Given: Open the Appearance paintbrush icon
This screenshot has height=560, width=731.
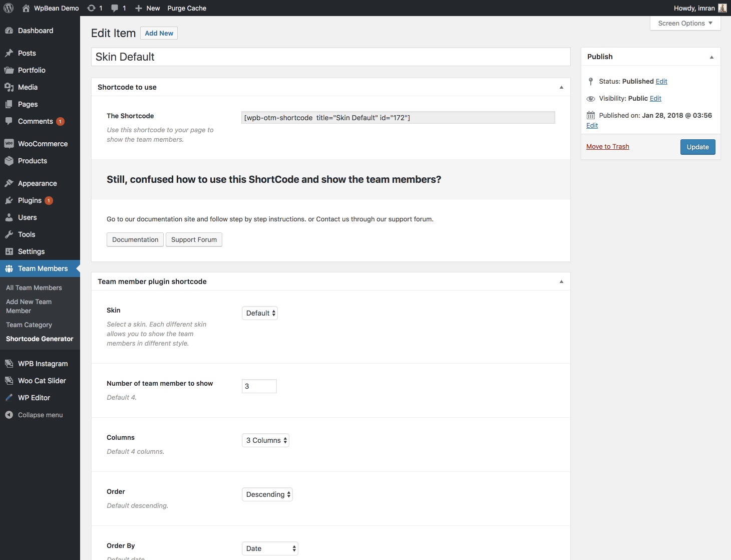Looking at the screenshot, I should pos(9,183).
